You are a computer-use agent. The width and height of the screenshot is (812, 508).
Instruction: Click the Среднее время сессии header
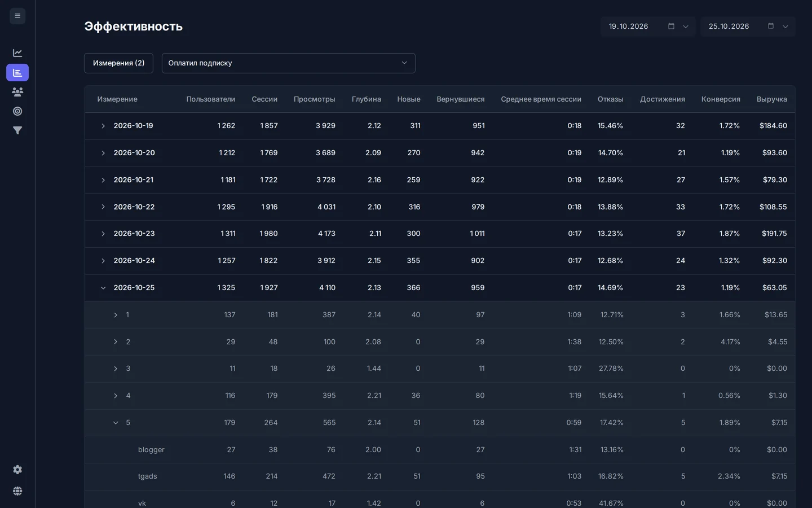click(541, 99)
